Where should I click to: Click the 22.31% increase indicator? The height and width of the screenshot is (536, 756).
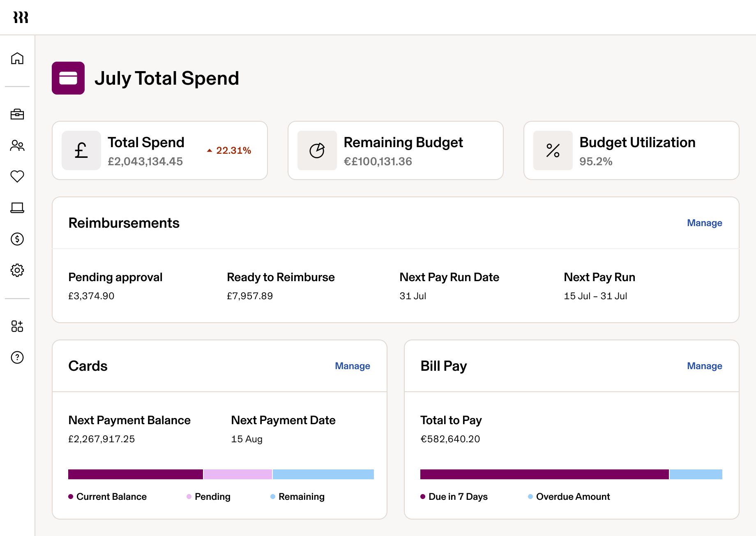(229, 150)
